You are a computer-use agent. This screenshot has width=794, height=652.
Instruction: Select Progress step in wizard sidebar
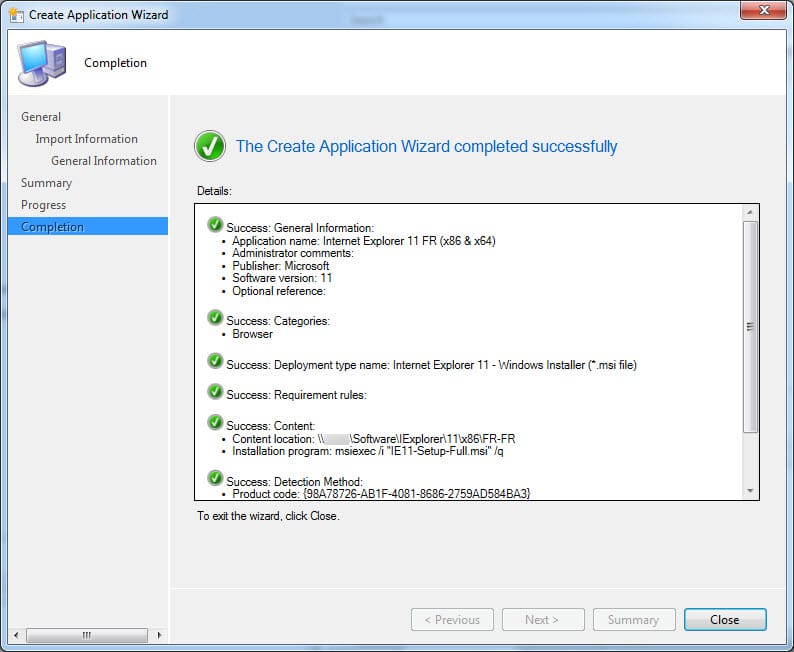coord(43,205)
